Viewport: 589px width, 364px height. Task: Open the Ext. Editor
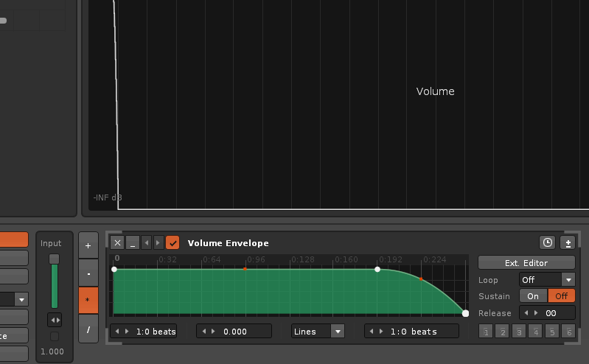tap(526, 262)
